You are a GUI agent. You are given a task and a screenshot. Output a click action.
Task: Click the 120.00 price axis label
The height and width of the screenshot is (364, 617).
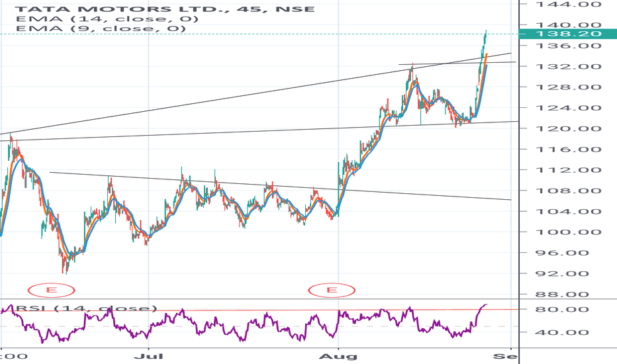coord(569,128)
